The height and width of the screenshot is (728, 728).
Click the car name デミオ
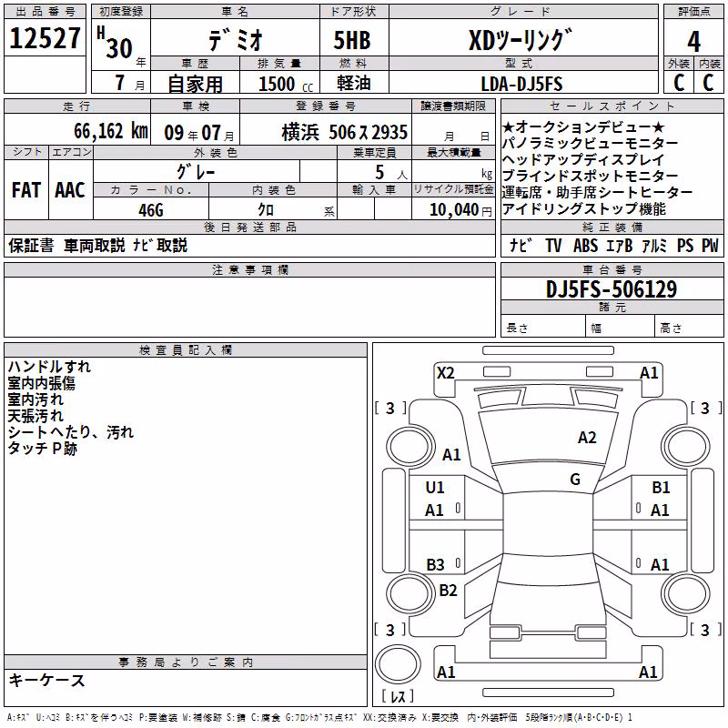point(236,39)
